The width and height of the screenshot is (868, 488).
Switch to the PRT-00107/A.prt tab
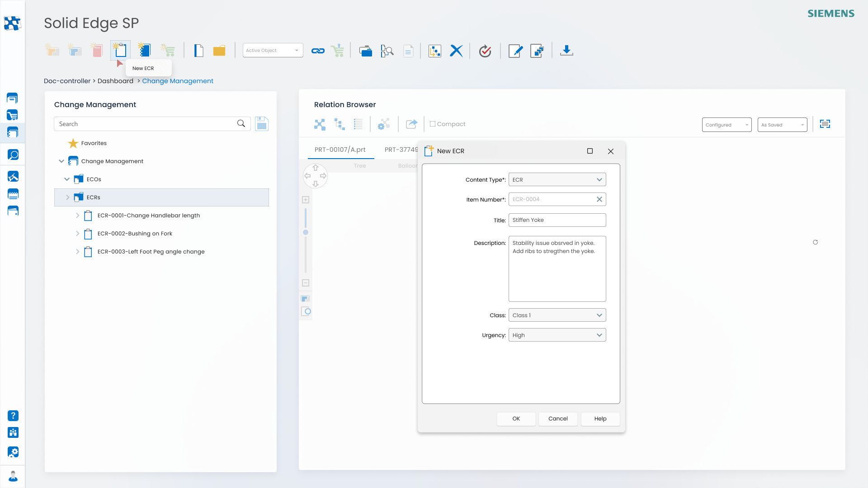340,150
